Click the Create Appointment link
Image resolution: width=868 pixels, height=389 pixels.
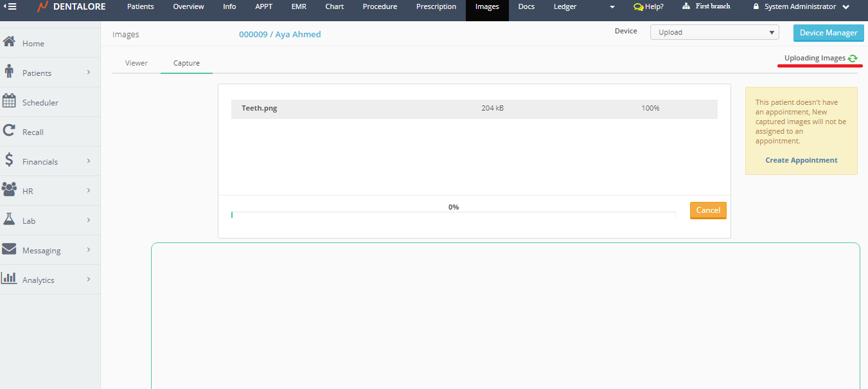click(801, 160)
